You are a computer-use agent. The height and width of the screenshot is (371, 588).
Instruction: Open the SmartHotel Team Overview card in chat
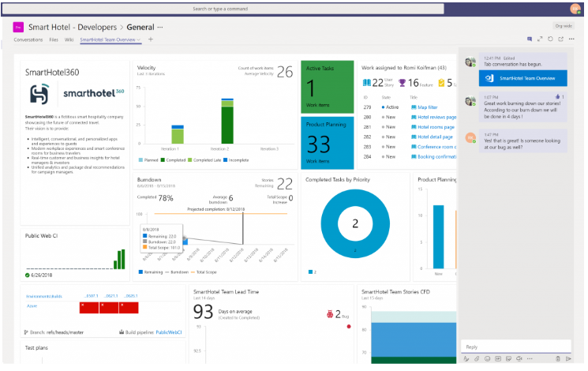click(x=522, y=78)
